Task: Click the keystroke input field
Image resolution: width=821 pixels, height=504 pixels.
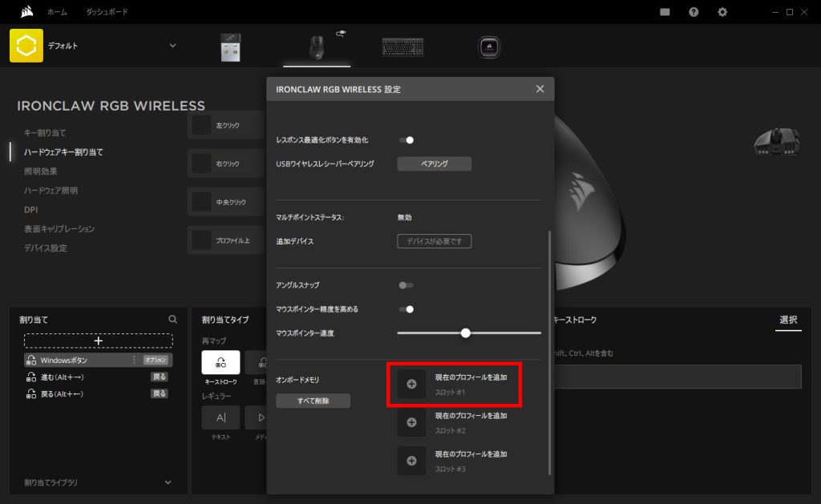Action: pyautogui.click(x=677, y=377)
